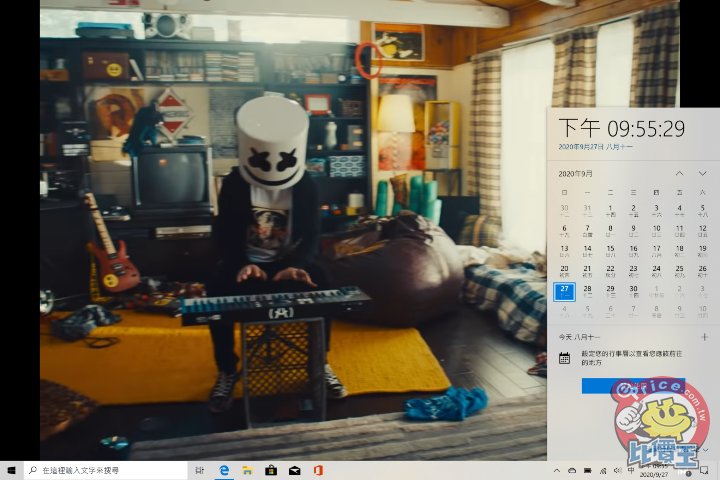This screenshot has height=480, width=720.
Task: Select September 25 in the calendar
Action: tap(680, 271)
